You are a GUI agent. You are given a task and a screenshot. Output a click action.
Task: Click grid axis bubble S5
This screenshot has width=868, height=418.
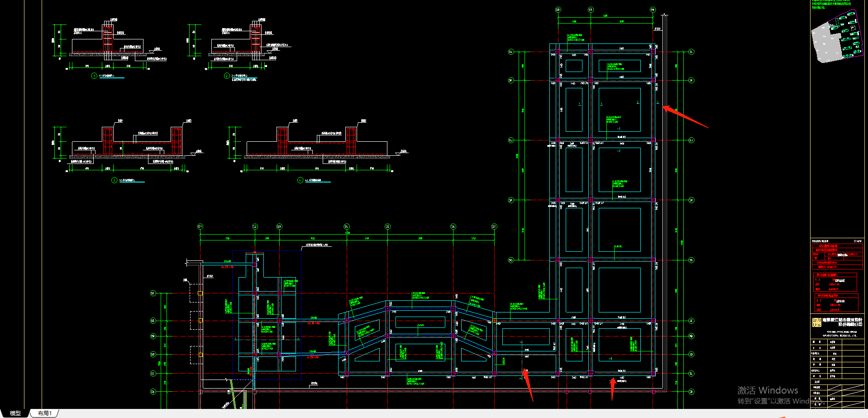387,226
